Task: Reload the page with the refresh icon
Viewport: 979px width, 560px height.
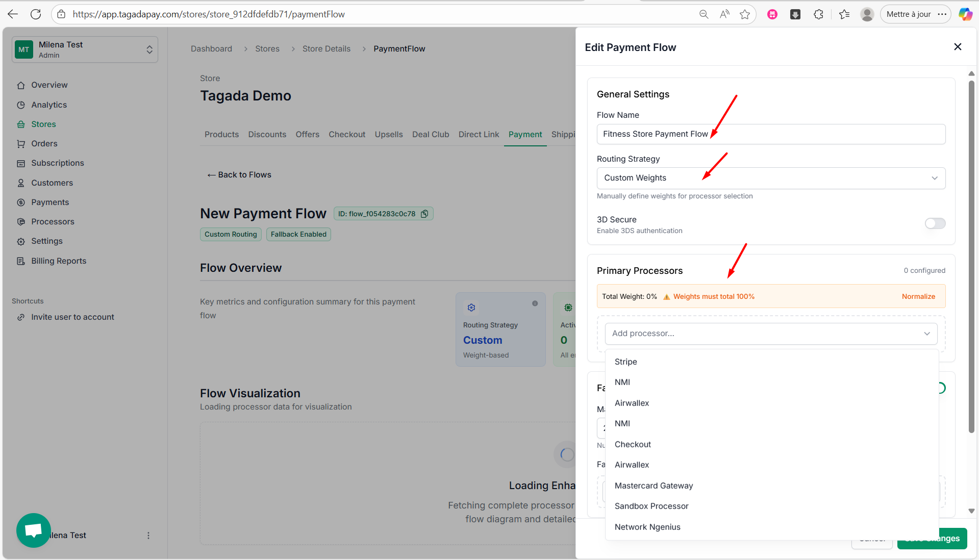Action: pos(36,14)
